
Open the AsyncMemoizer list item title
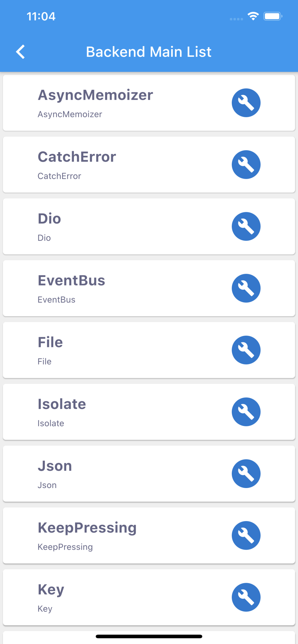click(x=95, y=95)
